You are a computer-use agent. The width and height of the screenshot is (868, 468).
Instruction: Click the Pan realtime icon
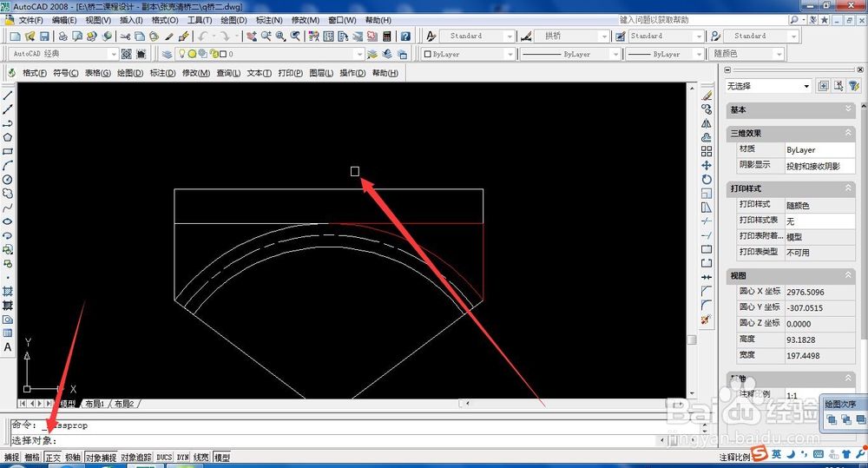pyautogui.click(x=252, y=36)
